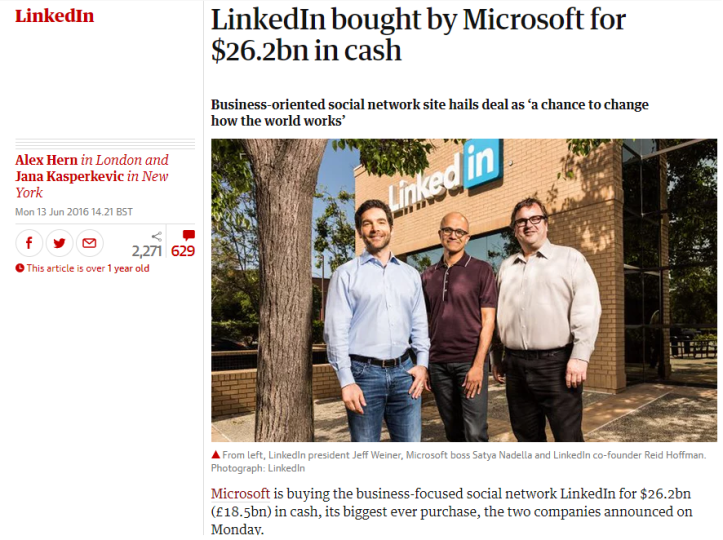Open the main article photo
Viewport: 723px width, 540px height.
464,290
